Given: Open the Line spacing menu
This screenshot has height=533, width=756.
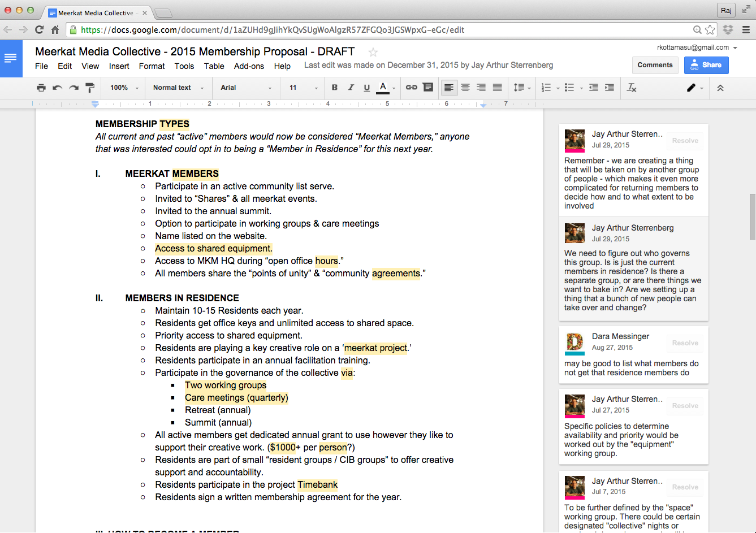Looking at the screenshot, I should point(522,88).
